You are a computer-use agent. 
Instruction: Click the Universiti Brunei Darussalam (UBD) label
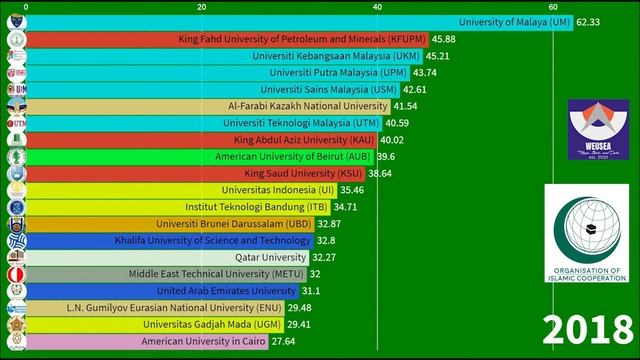tap(234, 224)
